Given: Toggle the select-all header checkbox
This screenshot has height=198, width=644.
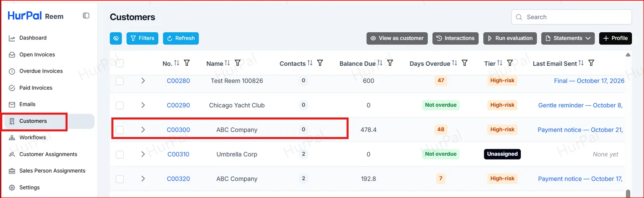Looking at the screenshot, I should tap(120, 63).
